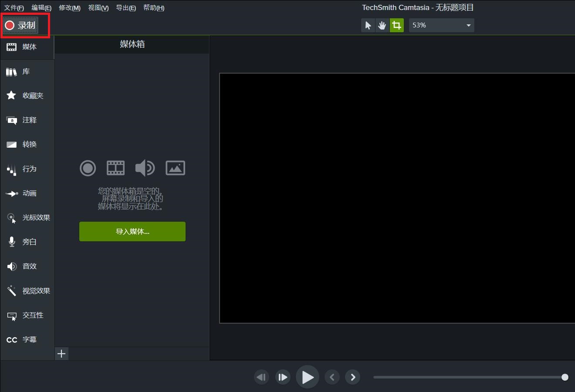
Task: Select the arrow edit mode tool
Action: (x=368, y=25)
